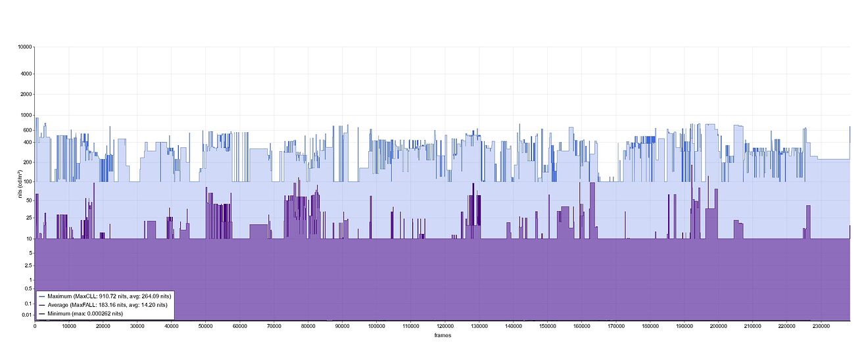
Task: Click the 50000 frame tick label
Action: tap(206, 326)
